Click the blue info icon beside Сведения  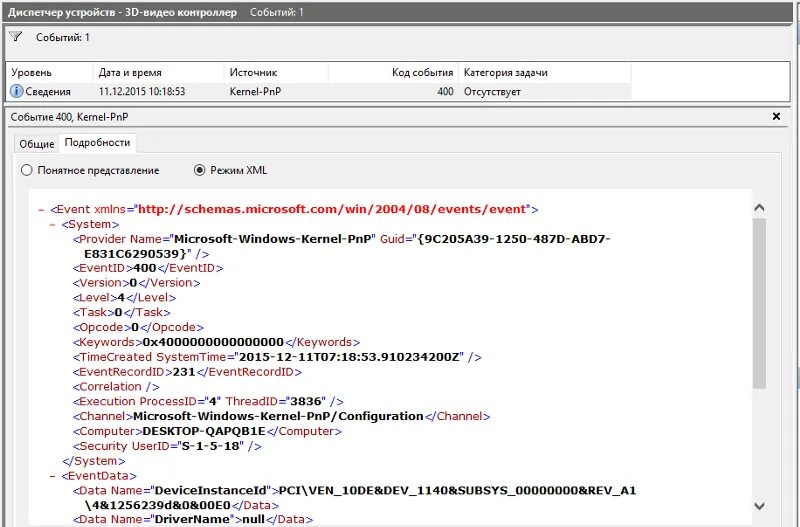tap(17, 91)
